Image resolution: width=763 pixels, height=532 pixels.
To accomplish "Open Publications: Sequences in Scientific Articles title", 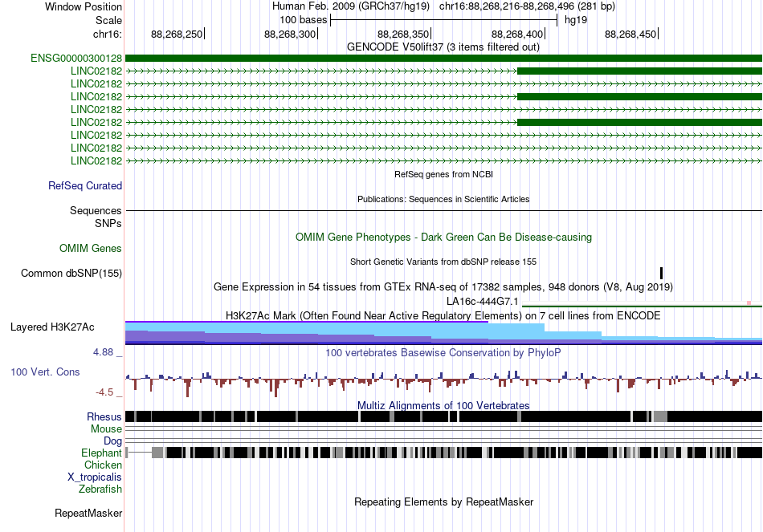I will coord(443,199).
